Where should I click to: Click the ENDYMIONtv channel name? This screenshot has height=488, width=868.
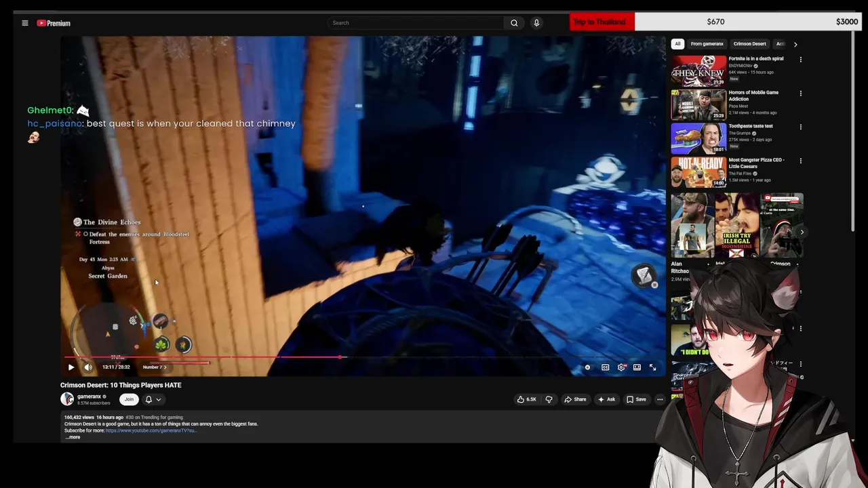coord(741,66)
